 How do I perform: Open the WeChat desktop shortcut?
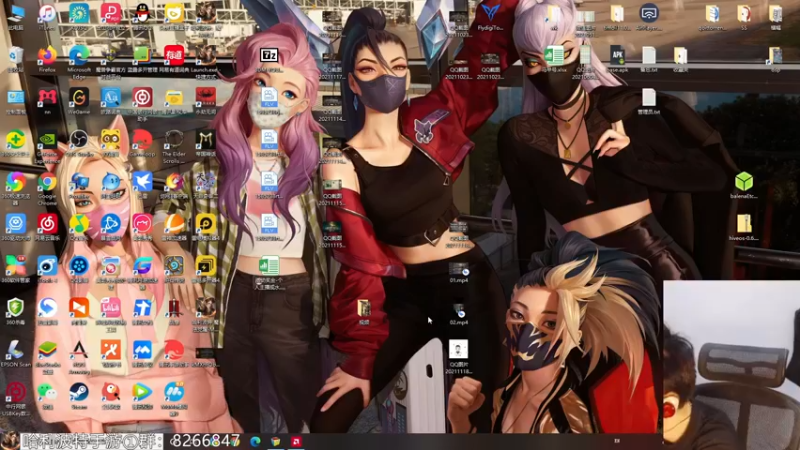pyautogui.click(x=47, y=396)
